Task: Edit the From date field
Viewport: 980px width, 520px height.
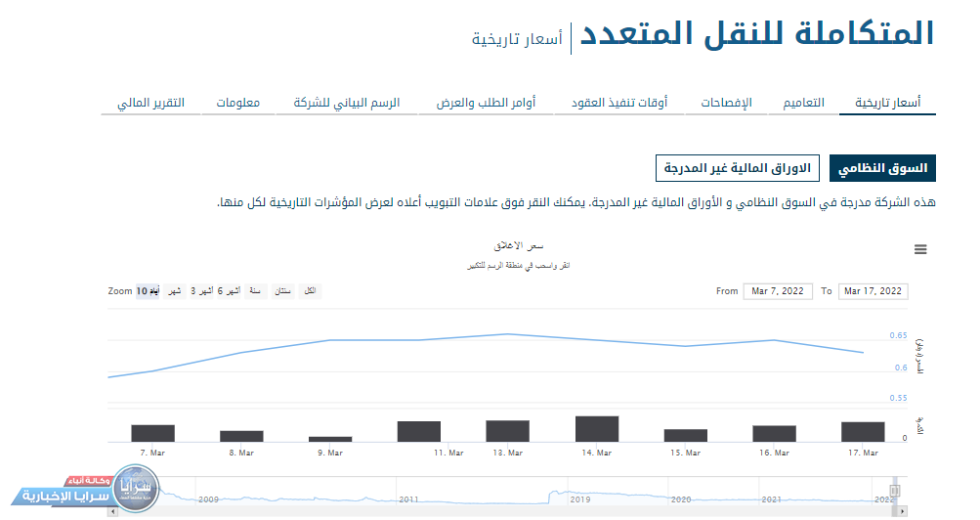Action: click(777, 291)
